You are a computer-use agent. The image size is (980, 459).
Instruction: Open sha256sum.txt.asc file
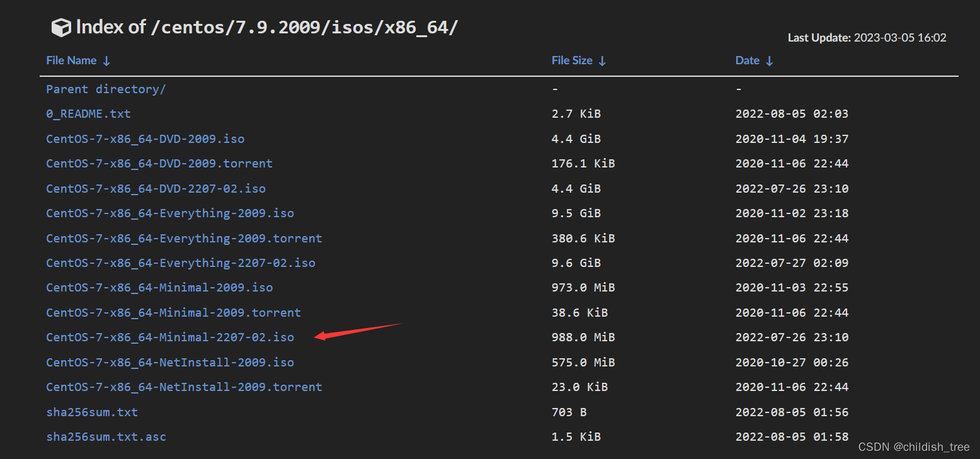(106, 437)
